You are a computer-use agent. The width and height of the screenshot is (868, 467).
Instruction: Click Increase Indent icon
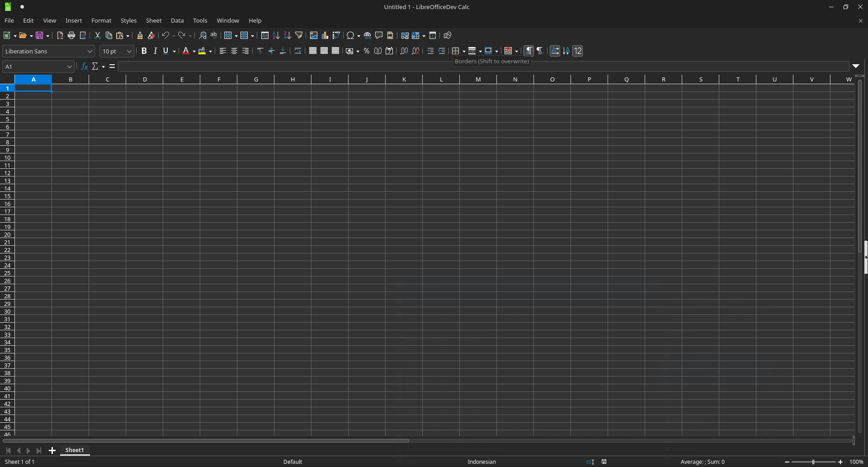tap(430, 51)
